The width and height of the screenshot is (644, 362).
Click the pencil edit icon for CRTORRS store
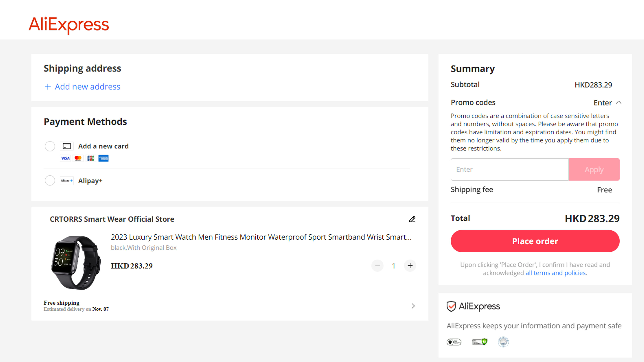point(412,219)
